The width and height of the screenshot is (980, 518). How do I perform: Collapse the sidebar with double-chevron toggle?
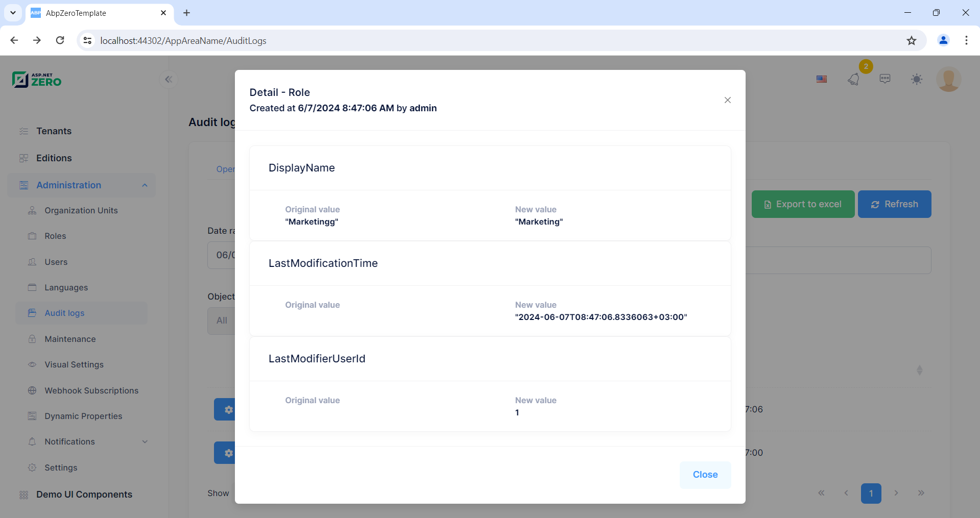point(169,79)
